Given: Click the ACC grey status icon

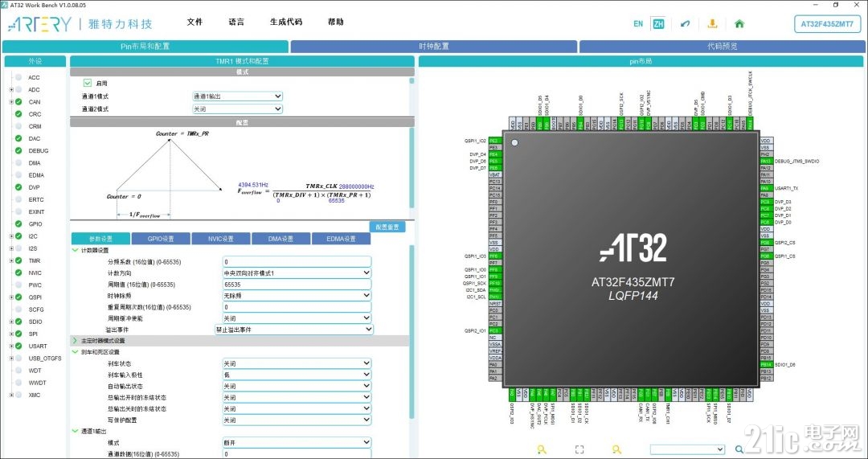Looking at the screenshot, I should pos(18,77).
